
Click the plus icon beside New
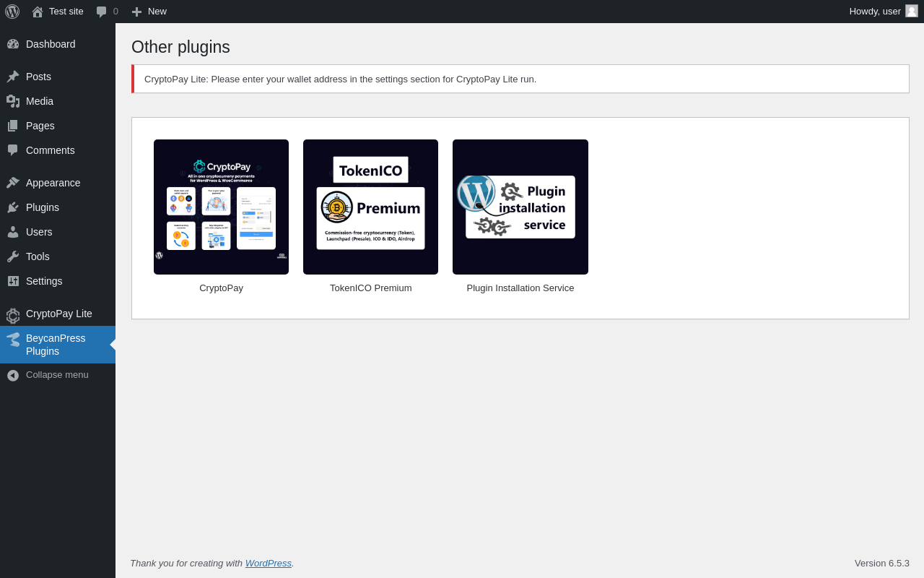coord(136,12)
